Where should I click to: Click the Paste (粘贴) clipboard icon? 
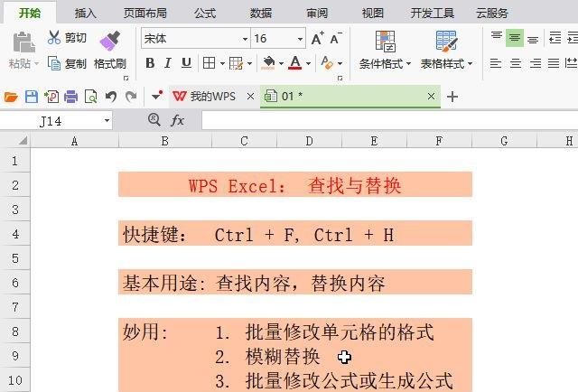24,42
